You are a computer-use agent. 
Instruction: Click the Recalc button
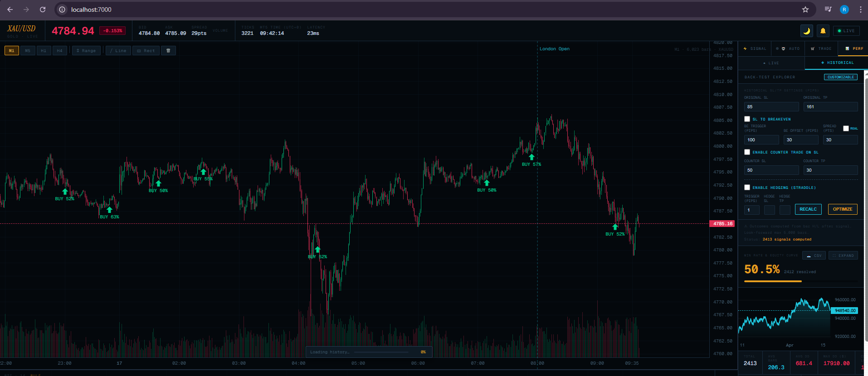coord(808,209)
